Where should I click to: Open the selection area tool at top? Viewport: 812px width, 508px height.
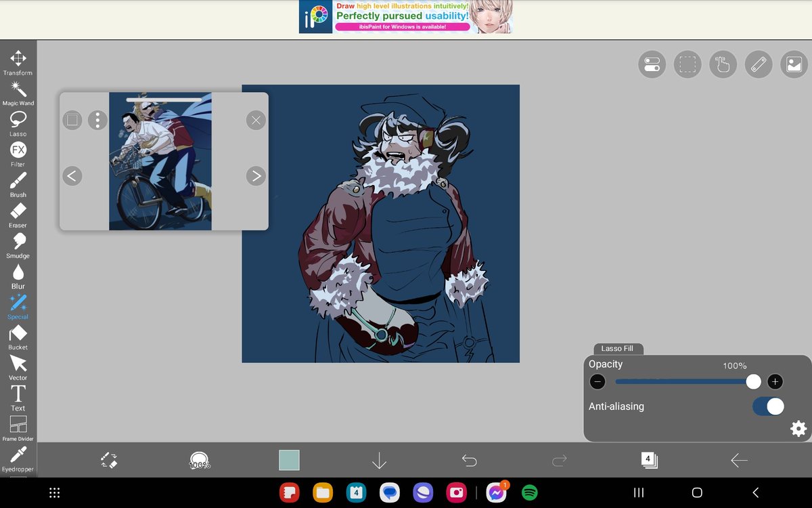point(687,64)
